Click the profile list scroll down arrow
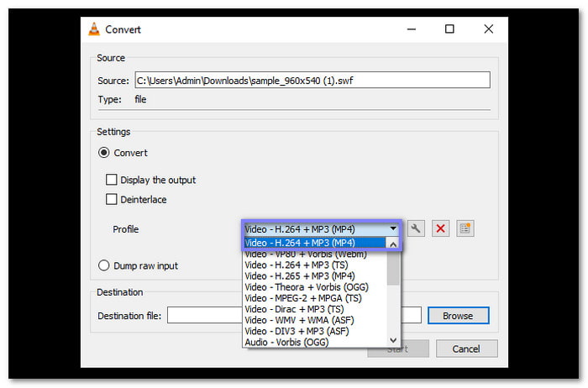This screenshot has width=588, height=388. [393, 340]
